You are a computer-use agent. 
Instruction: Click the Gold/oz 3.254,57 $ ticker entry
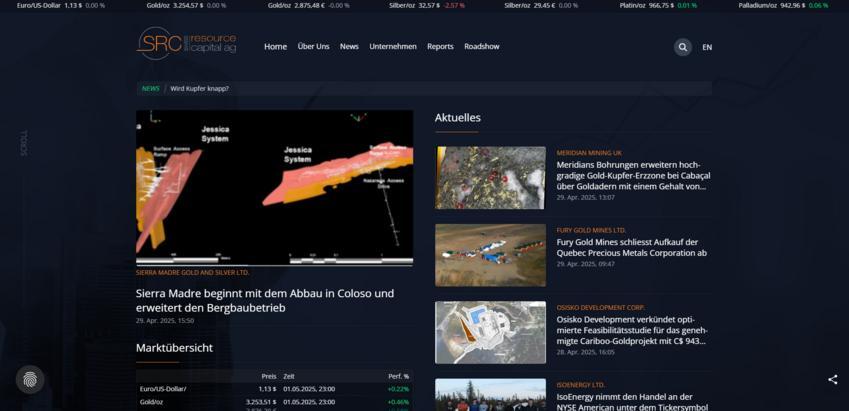point(186,5)
